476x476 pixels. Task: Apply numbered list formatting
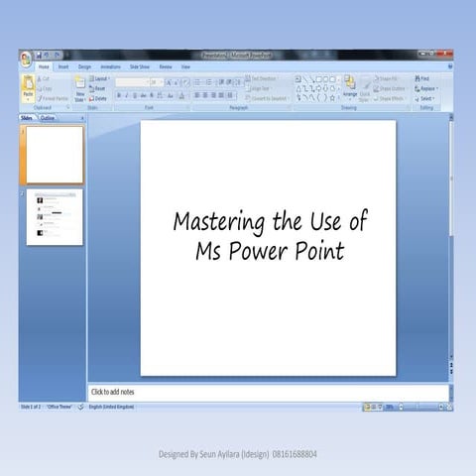click(209, 82)
